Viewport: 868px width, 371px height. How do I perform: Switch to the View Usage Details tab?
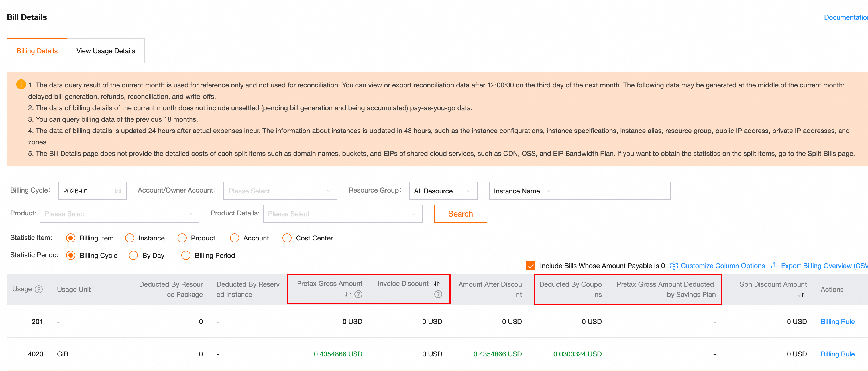pyautogui.click(x=105, y=51)
